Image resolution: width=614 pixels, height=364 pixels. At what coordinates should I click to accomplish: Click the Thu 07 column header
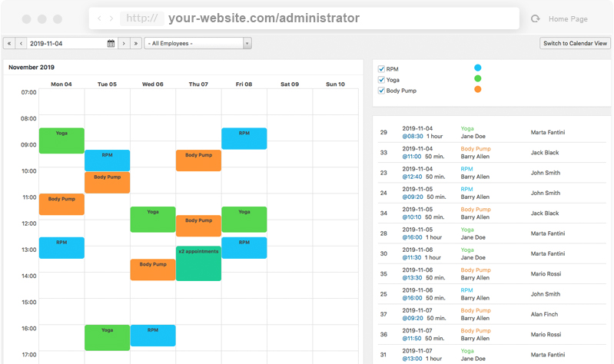point(198,84)
